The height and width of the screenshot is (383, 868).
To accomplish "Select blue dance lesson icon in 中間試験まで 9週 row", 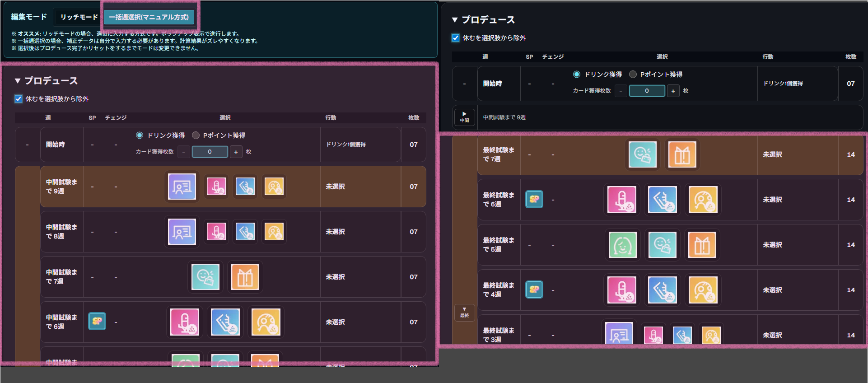I will 245,186.
